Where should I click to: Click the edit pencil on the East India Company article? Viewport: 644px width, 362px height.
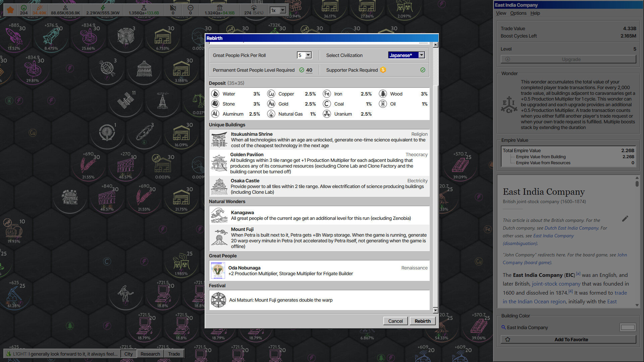[625, 219]
